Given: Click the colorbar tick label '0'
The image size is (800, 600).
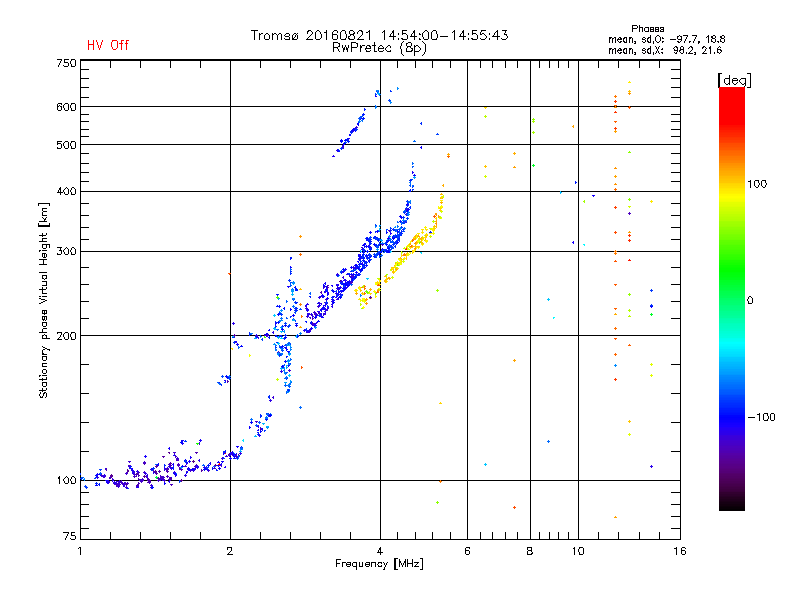Looking at the screenshot, I should (x=750, y=301).
